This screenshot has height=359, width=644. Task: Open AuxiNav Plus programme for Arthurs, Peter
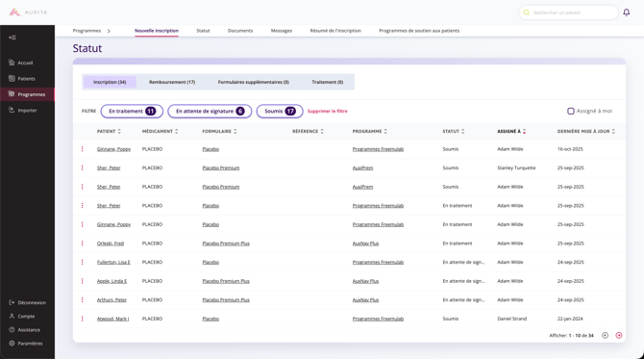coord(365,299)
